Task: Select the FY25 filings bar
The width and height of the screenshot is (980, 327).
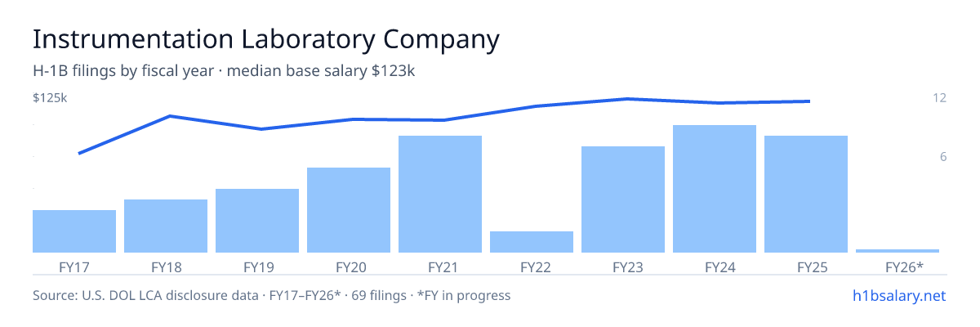Action: pos(806,194)
